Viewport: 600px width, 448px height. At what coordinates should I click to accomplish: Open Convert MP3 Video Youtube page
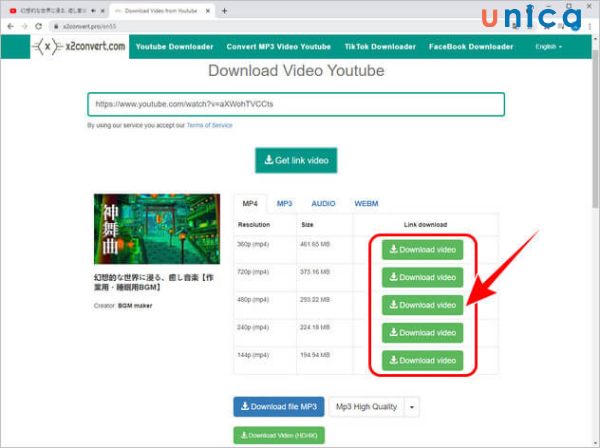click(x=279, y=47)
